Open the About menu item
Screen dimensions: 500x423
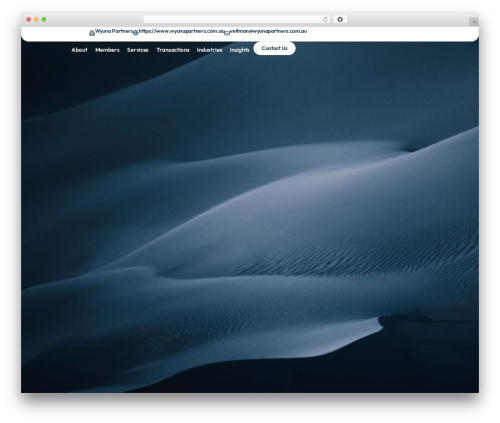coord(79,50)
